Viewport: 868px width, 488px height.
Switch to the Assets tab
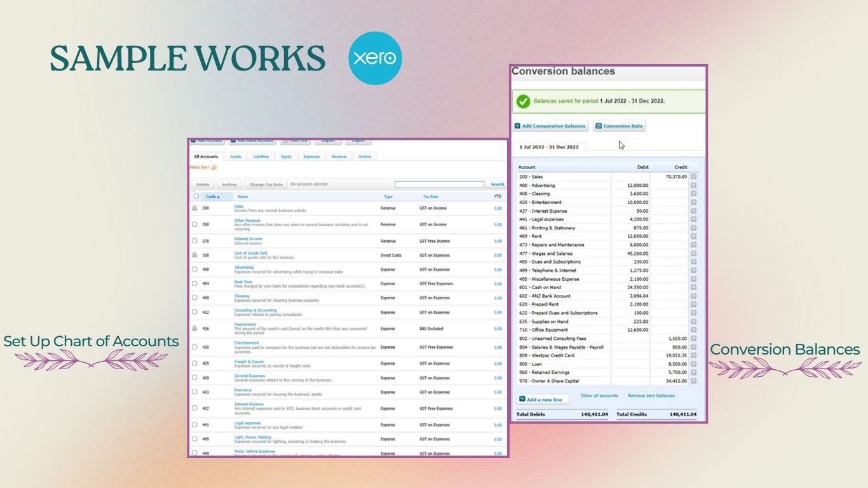click(235, 156)
